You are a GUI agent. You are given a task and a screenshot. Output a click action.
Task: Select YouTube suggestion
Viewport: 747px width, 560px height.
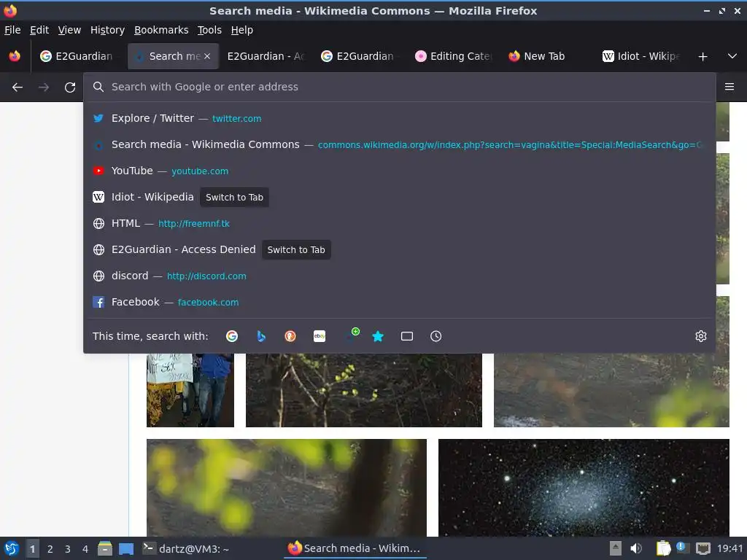pos(400,171)
